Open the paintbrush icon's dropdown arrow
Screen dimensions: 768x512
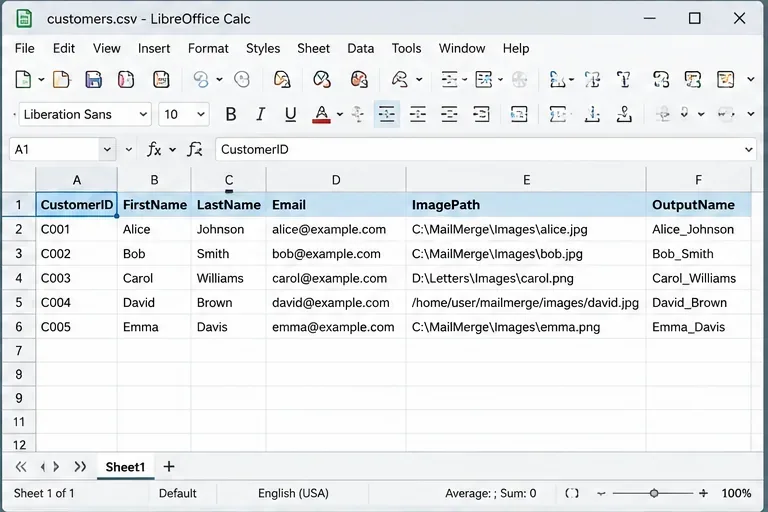(419, 79)
